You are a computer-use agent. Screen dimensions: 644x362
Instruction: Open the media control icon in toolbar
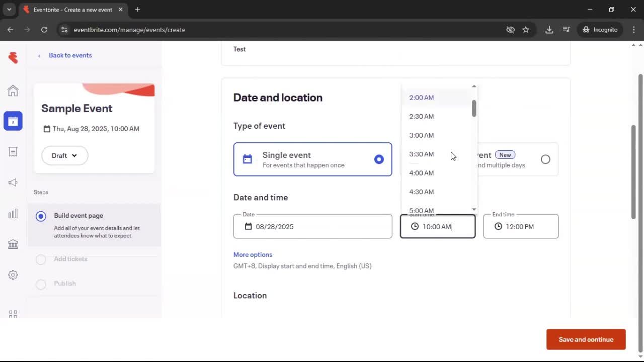pos(567,30)
